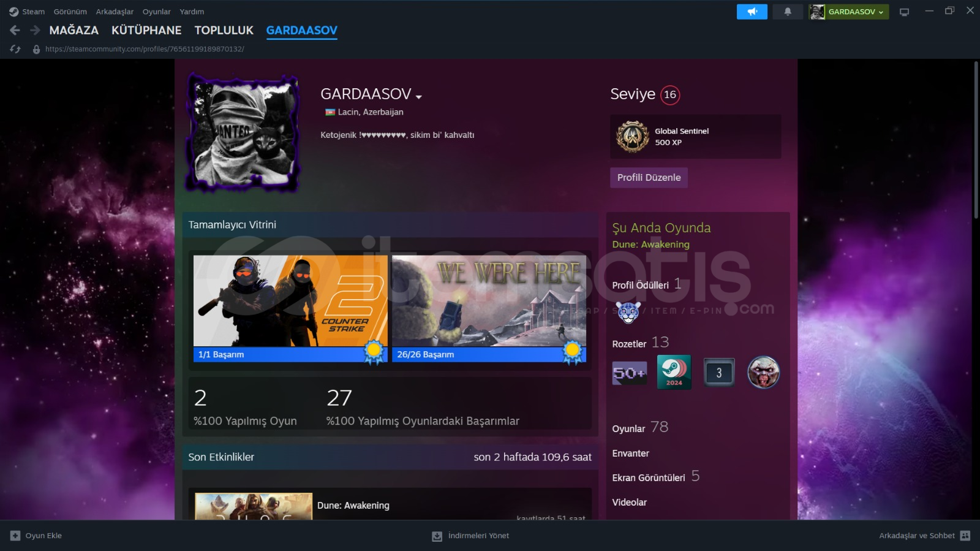Open the Counter-Strike 2 showcase thumbnail
Screen dimensions: 980x551
pyautogui.click(x=290, y=301)
